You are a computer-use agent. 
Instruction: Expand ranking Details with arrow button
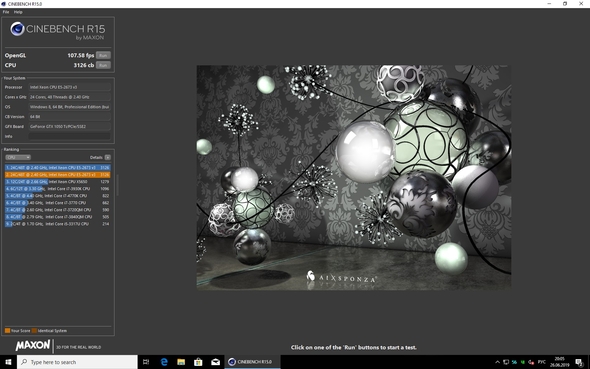(x=108, y=157)
